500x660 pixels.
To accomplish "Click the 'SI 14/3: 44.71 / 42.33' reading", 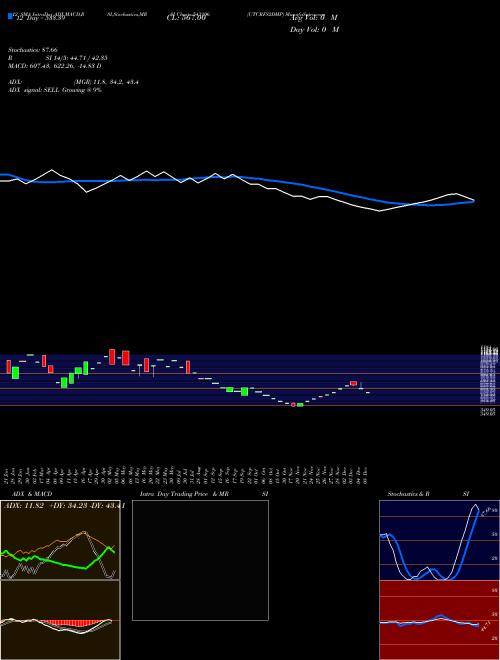I will coord(77,58).
